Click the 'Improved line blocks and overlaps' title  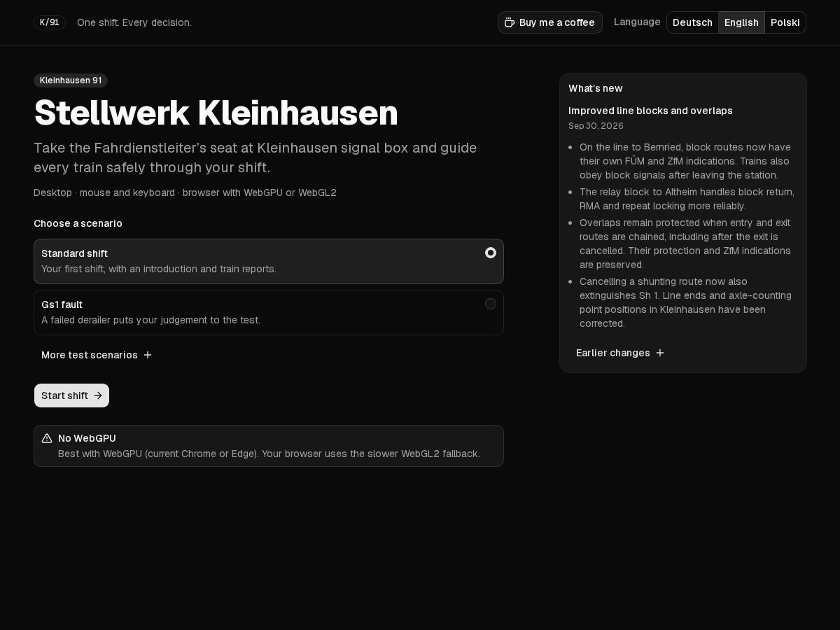[x=650, y=111]
